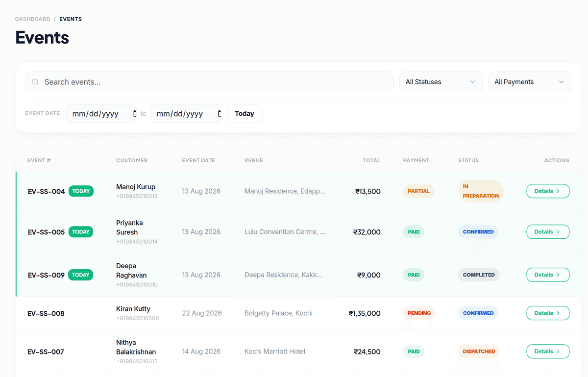The width and height of the screenshot is (588, 377).
Task: Click the start event date field
Action: (101, 114)
